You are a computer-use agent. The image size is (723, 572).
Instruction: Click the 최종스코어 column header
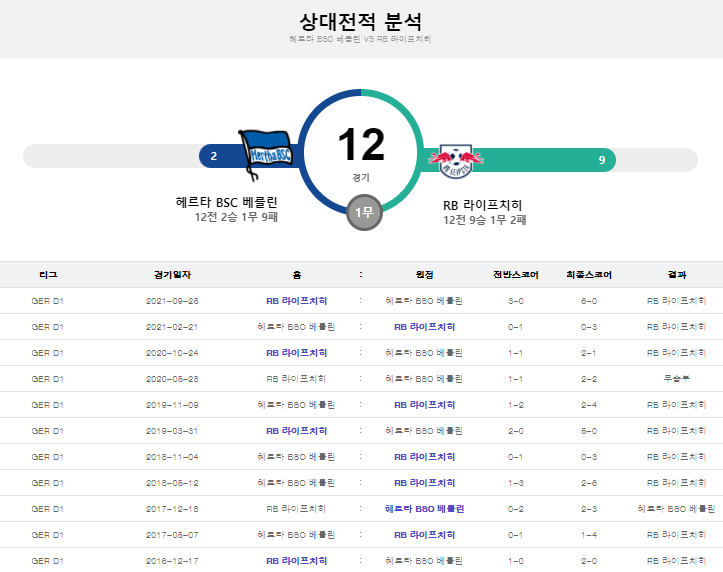coord(589,275)
